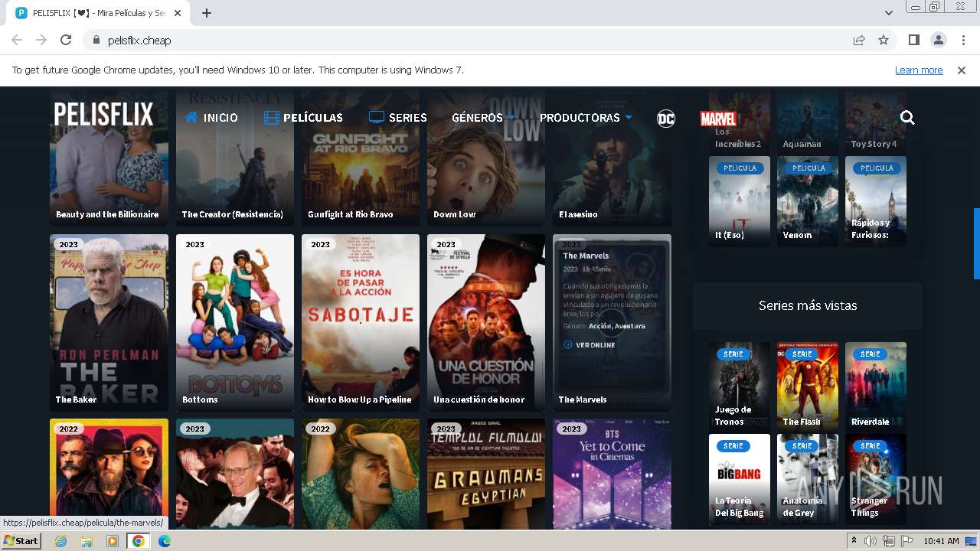Image resolution: width=980 pixels, height=551 pixels.
Task: Open Los Increíbles 2 sidebar movie
Action: [x=740, y=120]
